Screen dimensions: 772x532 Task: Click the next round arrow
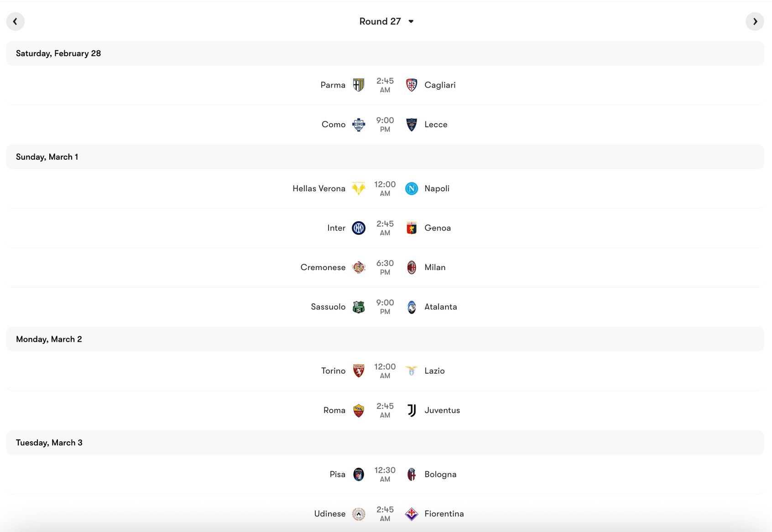pyautogui.click(x=755, y=21)
